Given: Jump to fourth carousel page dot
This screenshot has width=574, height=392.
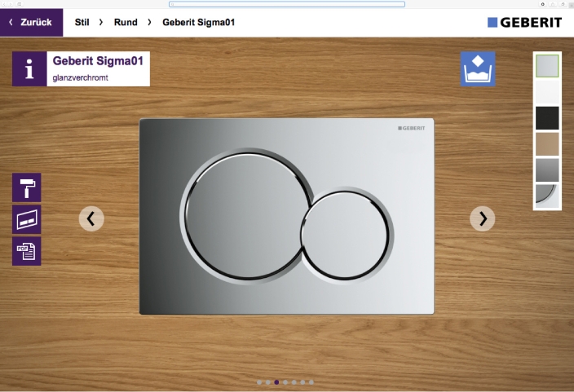Looking at the screenshot, I should click(285, 382).
